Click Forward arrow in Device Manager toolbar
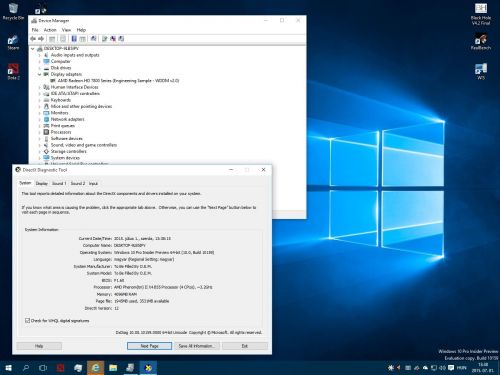This screenshot has width=500, height=375. coord(41,39)
